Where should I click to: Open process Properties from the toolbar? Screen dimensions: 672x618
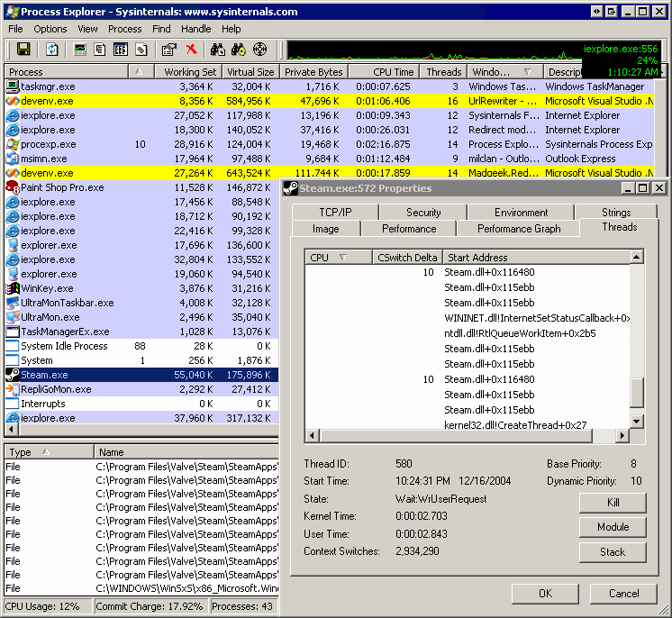tap(169, 50)
